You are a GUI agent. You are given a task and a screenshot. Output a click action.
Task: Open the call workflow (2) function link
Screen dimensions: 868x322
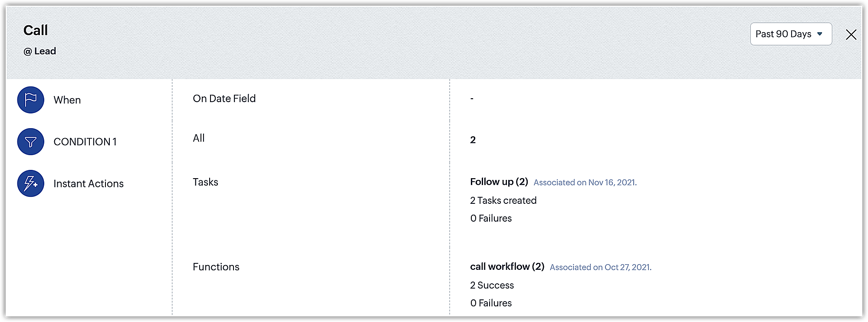507,266
